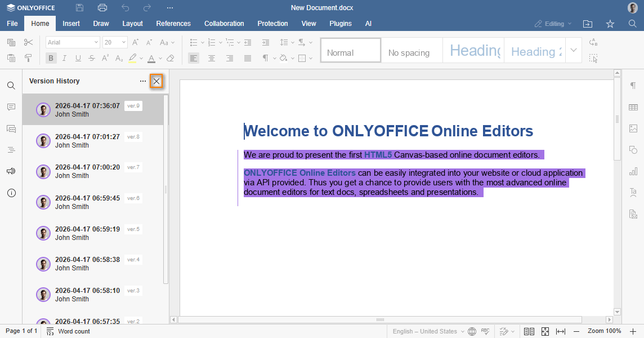This screenshot has height=338, width=644.
Task: Toggle Bold formatting
Action: point(51,58)
